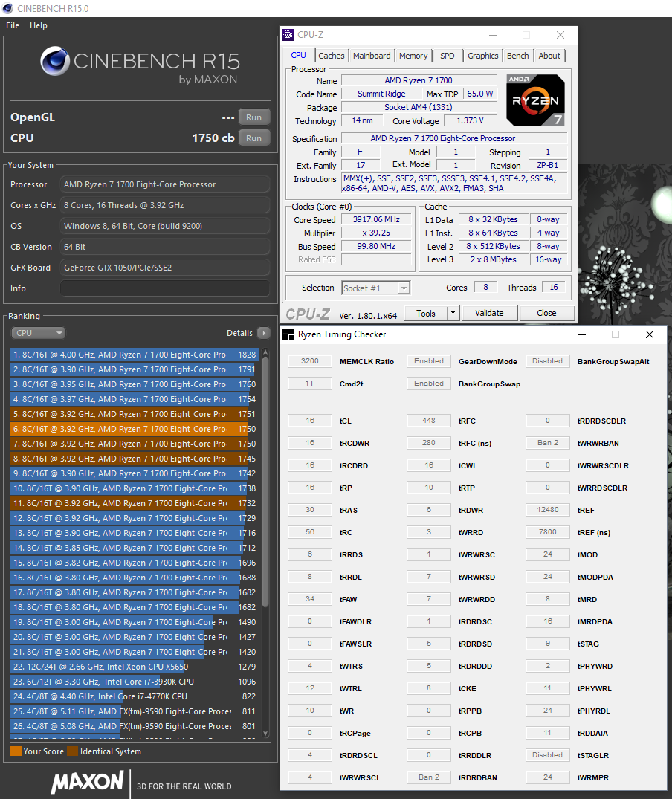
Task: Click the Max TDP value 65.0 W
Action: [x=480, y=94]
